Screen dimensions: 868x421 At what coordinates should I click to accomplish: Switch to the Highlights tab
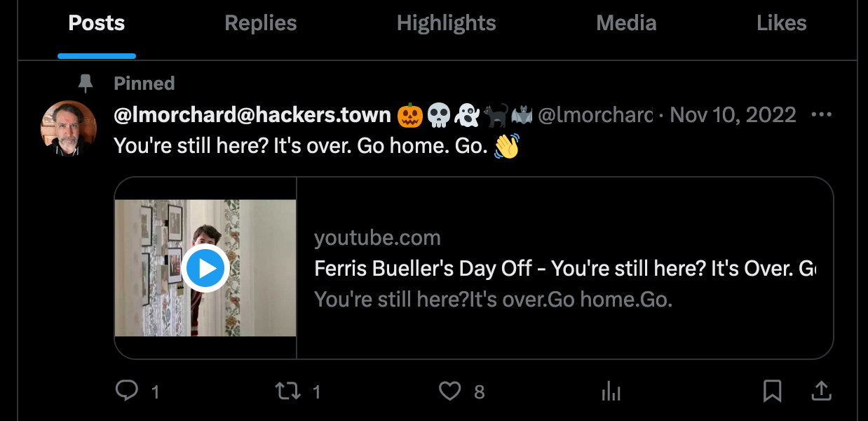coord(446,23)
